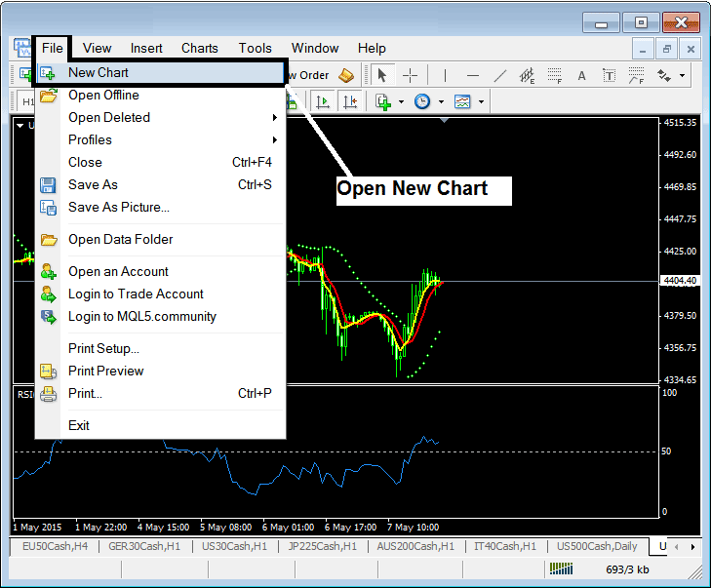The width and height of the screenshot is (711, 588).
Task: Open the Insert menu
Action: [146, 48]
